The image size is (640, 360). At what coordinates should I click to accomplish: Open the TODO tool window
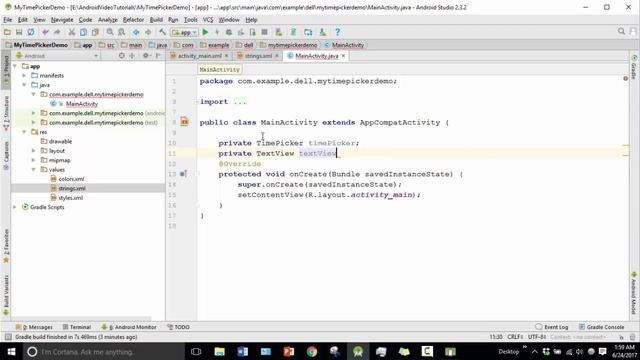(x=178, y=327)
